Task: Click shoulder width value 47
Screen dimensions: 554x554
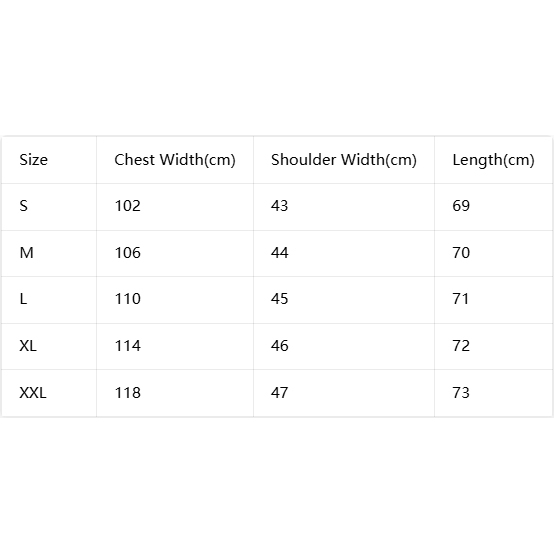Action: [279, 393]
